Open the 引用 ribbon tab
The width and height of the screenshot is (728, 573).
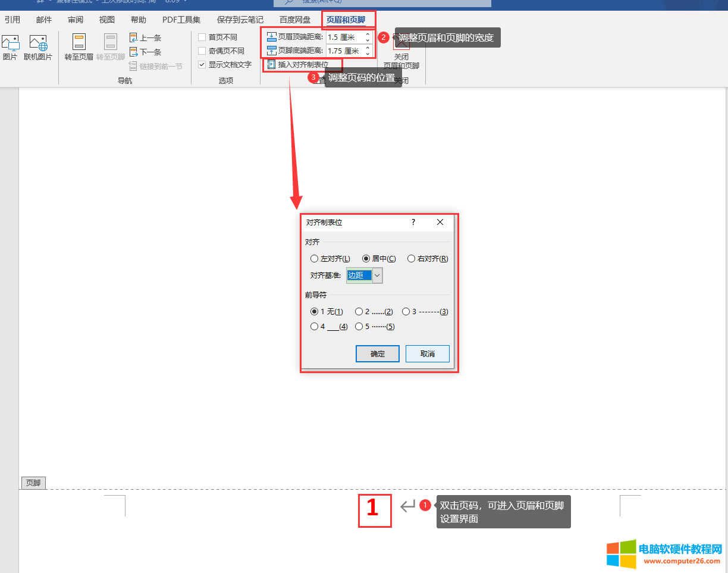pos(12,20)
